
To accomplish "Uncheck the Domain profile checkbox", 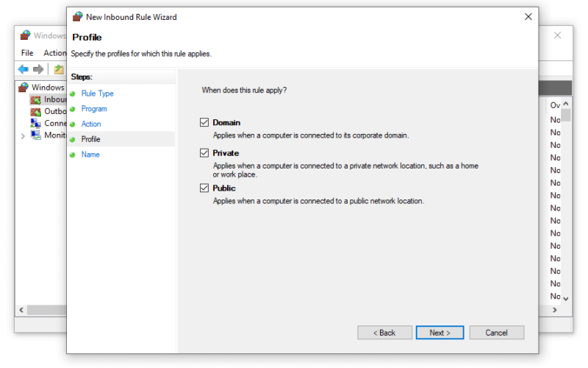I will click(x=204, y=122).
